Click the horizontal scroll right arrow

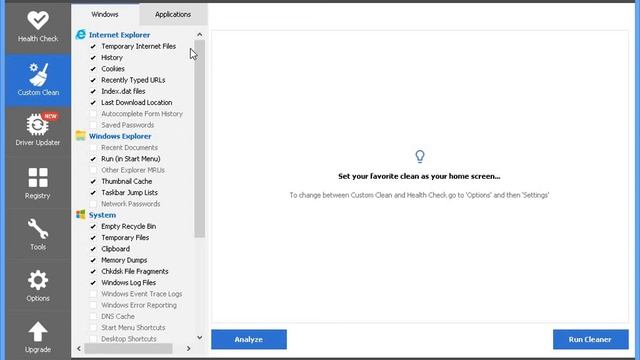(x=189, y=349)
